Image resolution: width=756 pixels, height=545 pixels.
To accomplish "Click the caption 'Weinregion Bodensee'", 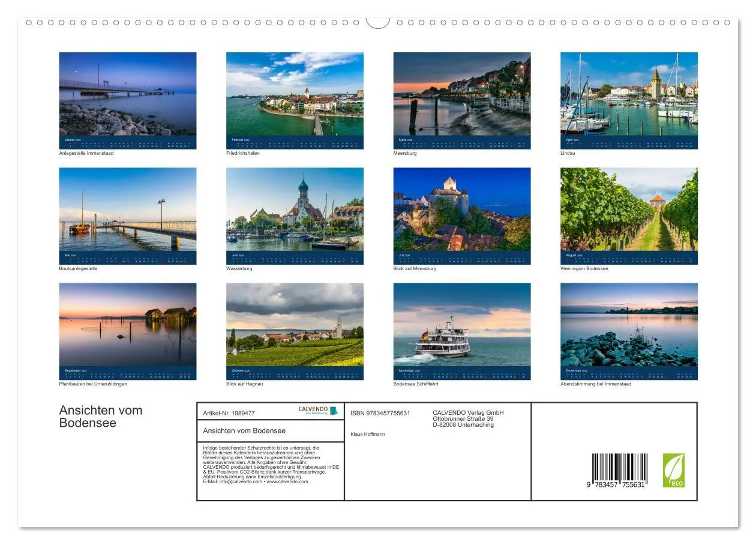I will tap(584, 268).
